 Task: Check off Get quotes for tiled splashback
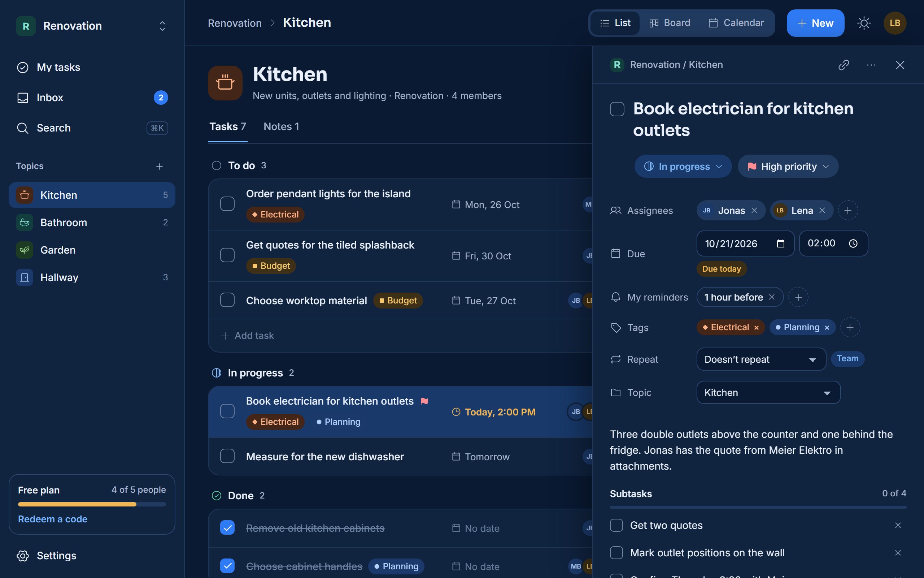coord(227,255)
